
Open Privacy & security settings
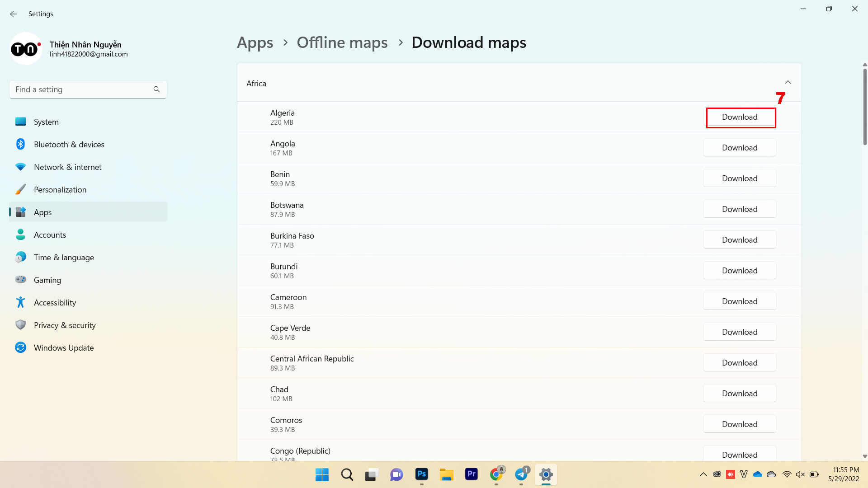64,325
